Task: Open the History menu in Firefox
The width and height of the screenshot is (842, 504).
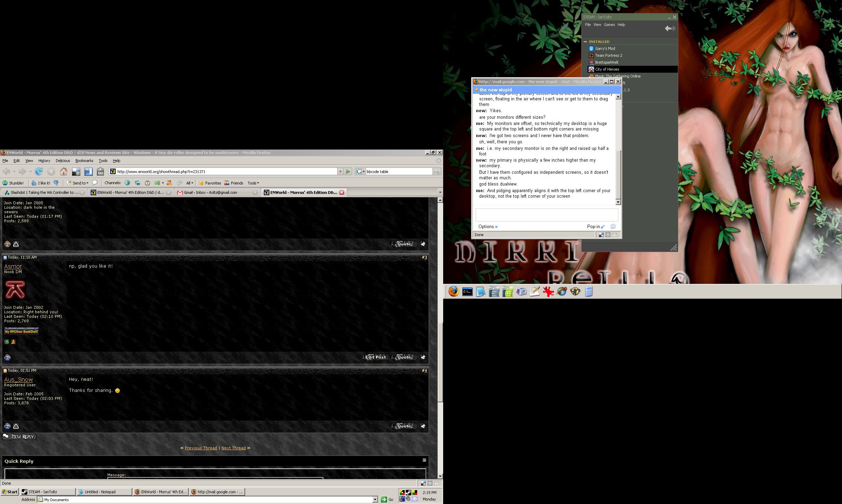Action: point(44,161)
